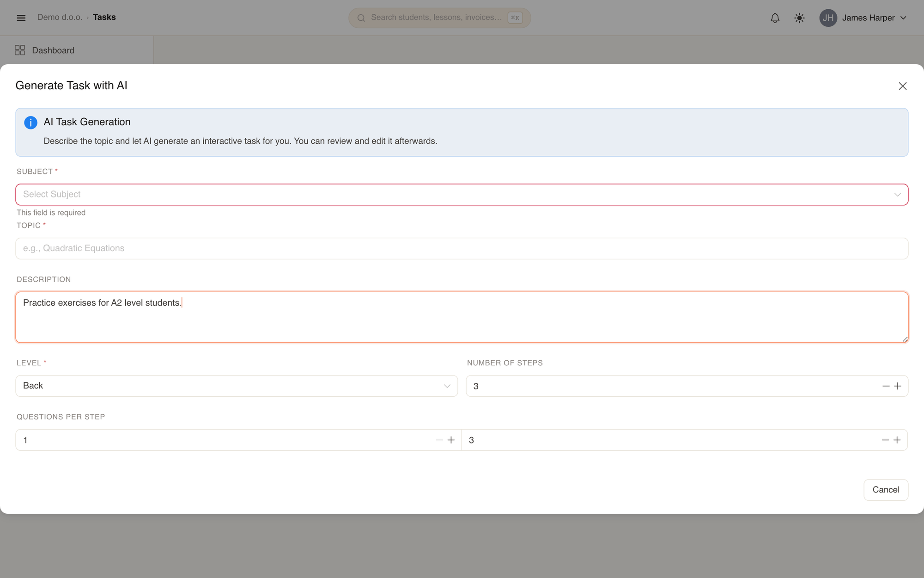
Task: Toggle the light/dark theme sun icon
Action: [x=799, y=18]
